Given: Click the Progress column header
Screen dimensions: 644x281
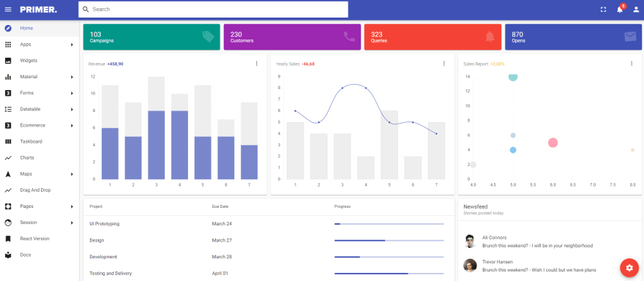Looking at the screenshot, I should (342, 206).
